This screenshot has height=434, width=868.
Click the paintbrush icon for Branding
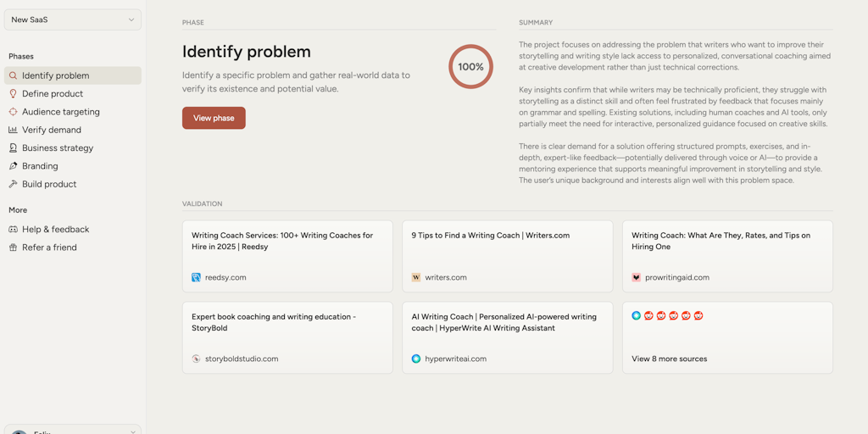coord(13,166)
